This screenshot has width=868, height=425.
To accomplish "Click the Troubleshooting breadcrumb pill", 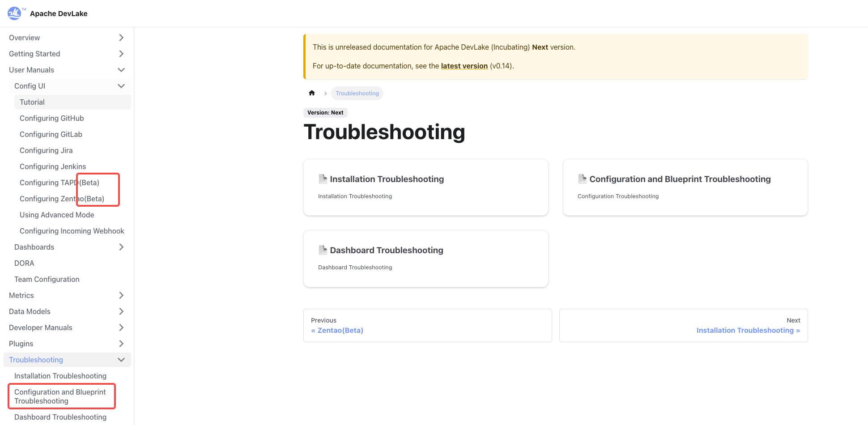I will [357, 93].
